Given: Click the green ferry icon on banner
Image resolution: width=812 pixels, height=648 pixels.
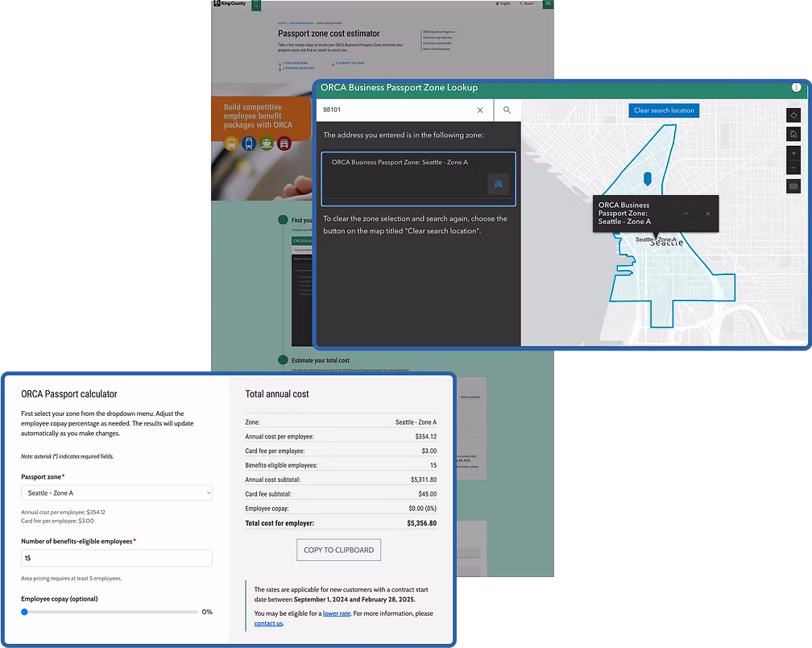Looking at the screenshot, I should (267, 143).
